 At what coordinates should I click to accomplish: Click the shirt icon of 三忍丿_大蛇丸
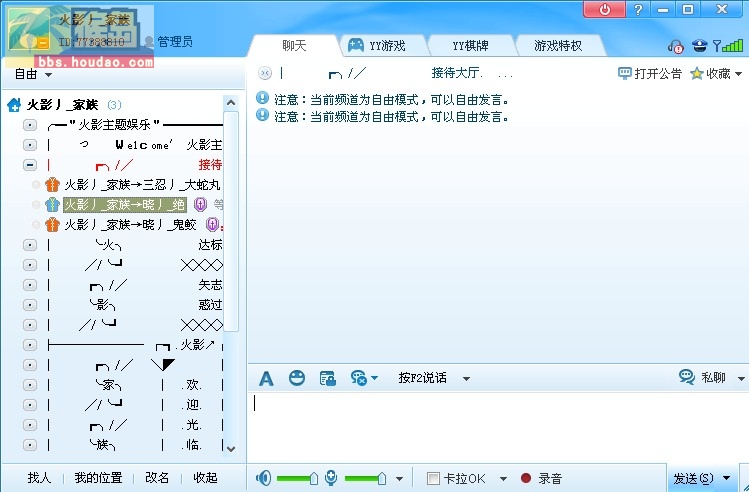click(x=52, y=184)
